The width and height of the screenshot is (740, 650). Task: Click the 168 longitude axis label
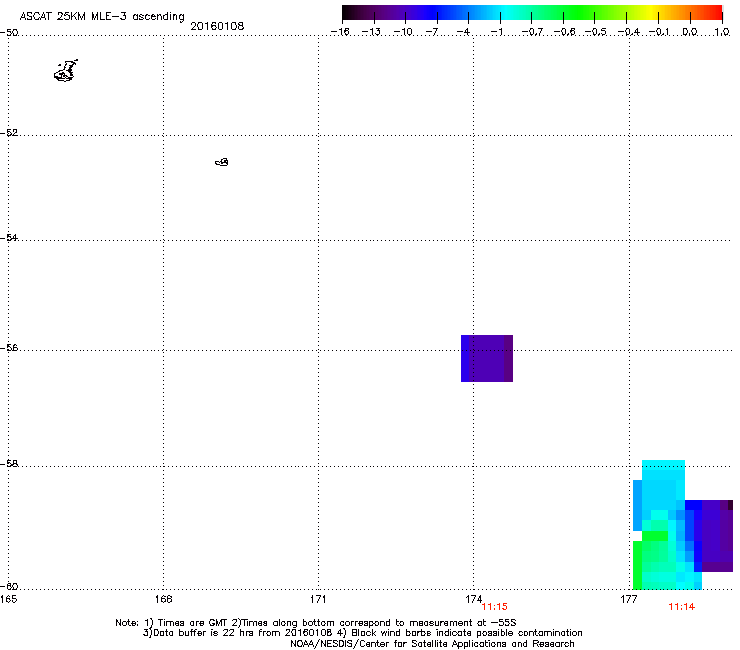163,599
